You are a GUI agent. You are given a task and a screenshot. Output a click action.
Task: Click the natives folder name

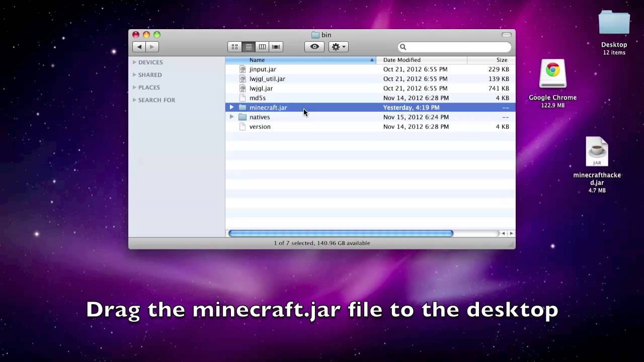[x=260, y=117]
